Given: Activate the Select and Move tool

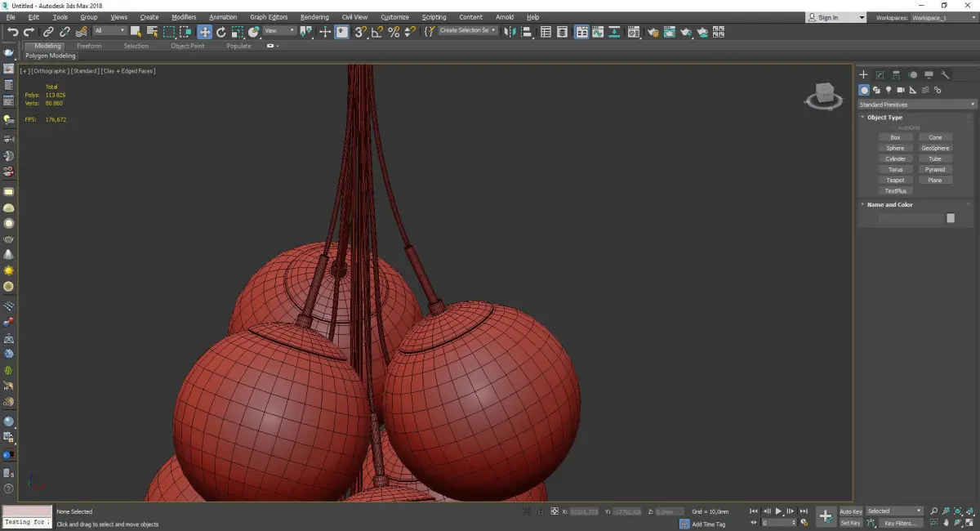Looking at the screenshot, I should pyautogui.click(x=204, y=32).
